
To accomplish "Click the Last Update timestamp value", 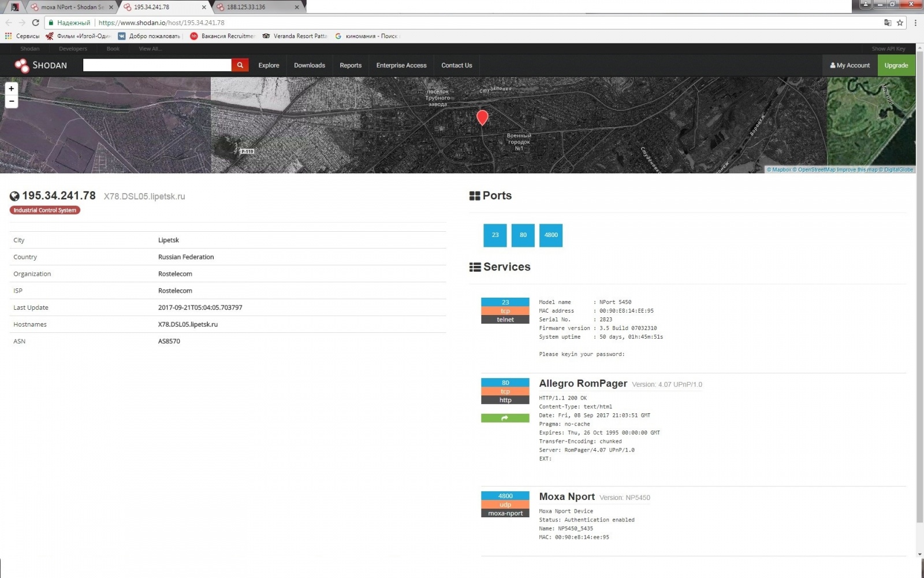I will click(200, 307).
